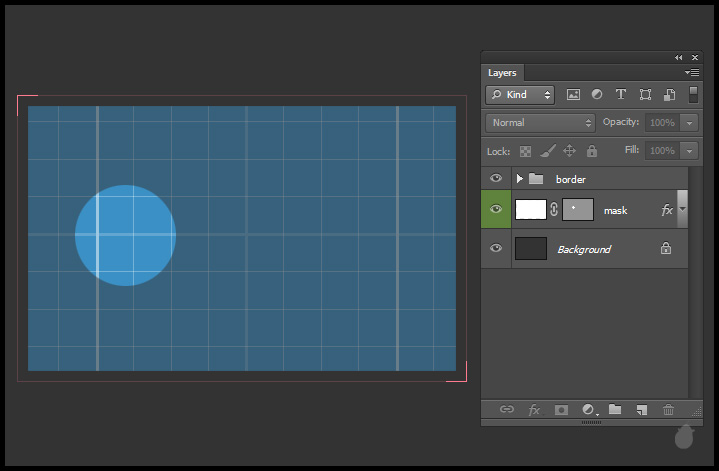
Task: Filter layers by type (T) icon
Action: tap(621, 95)
